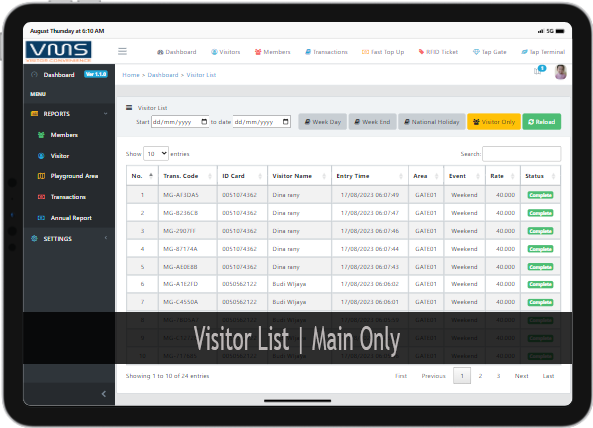The image size is (593, 428).
Task: Click the notification icon with badge
Action: [x=539, y=70]
